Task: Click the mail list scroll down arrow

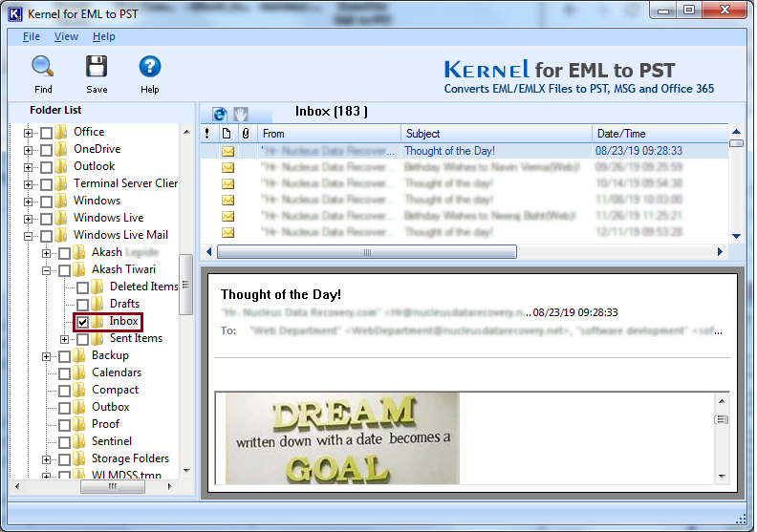Action: (x=736, y=236)
